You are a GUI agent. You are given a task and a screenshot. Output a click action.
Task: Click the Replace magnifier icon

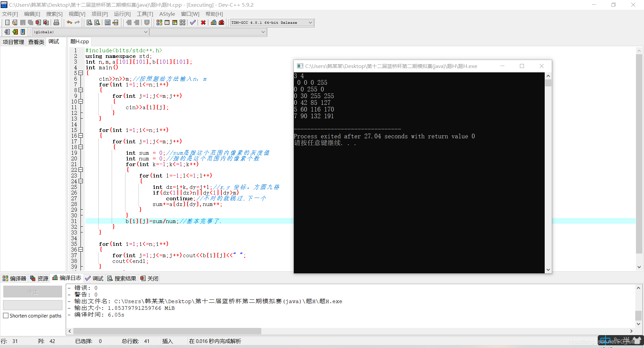click(x=97, y=22)
